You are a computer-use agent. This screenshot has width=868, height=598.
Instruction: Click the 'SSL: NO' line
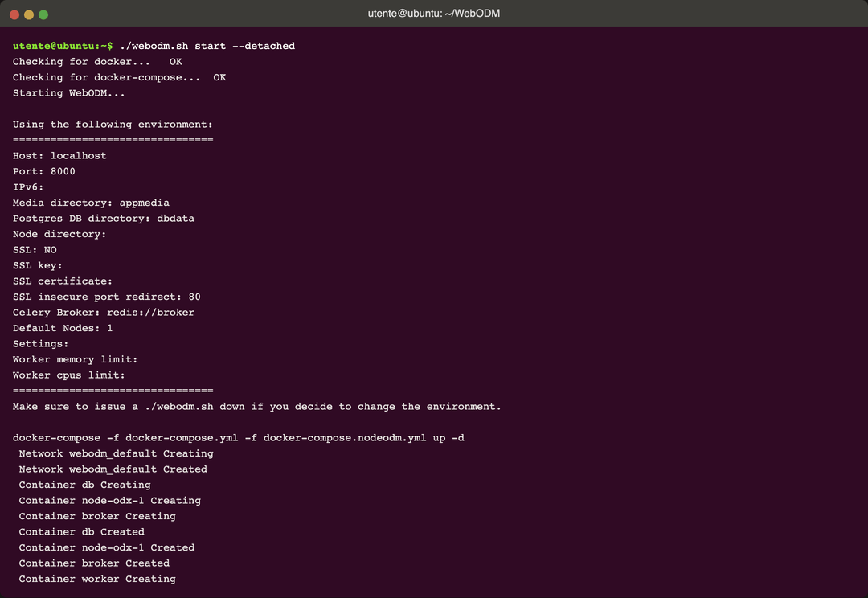coord(35,250)
